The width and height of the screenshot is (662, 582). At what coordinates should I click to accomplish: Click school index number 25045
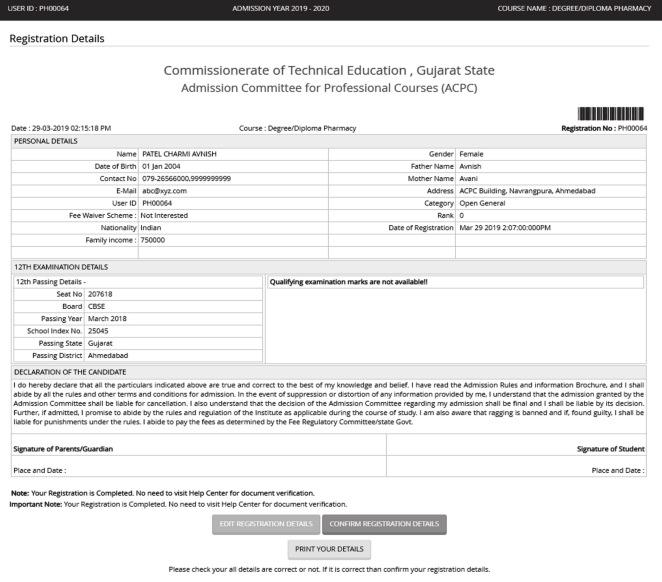point(98,330)
